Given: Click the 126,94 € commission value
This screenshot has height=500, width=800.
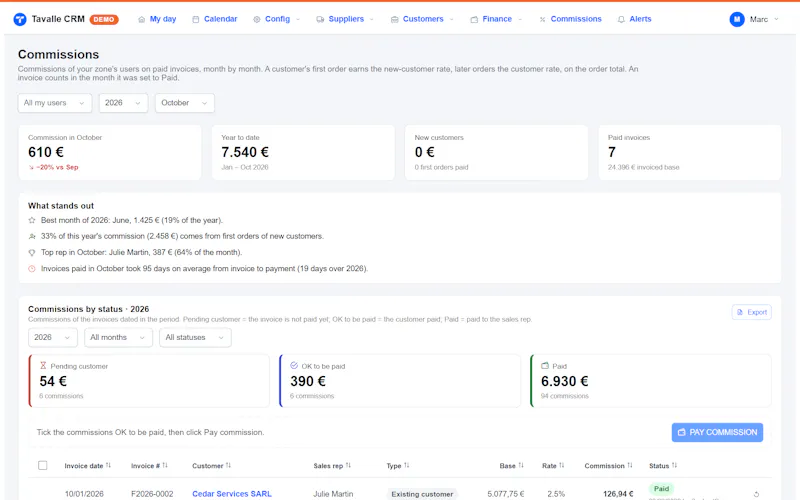Looking at the screenshot, I should [618, 494].
